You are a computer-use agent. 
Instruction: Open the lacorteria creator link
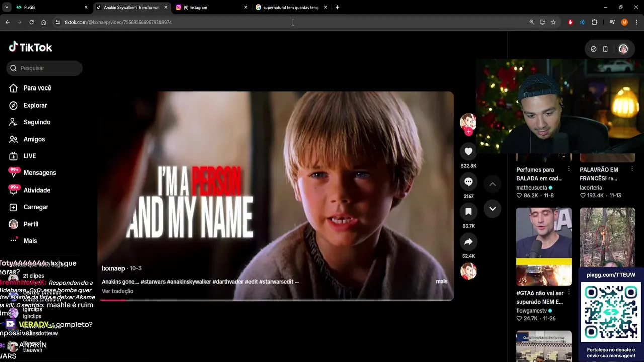click(x=591, y=188)
